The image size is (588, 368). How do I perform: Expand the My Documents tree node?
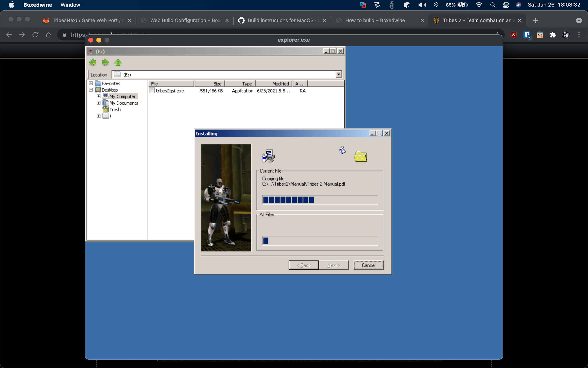click(99, 103)
